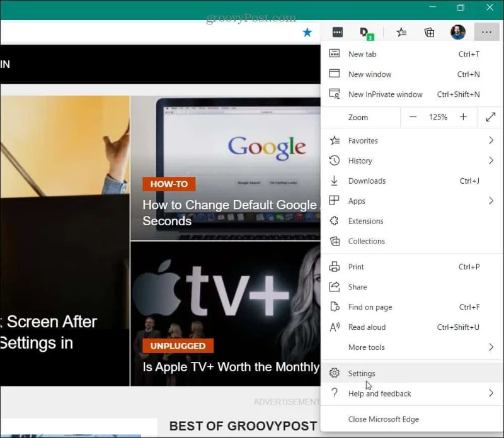Click the Favorites star icon in menu
The width and height of the screenshot is (504, 438).
point(335,140)
